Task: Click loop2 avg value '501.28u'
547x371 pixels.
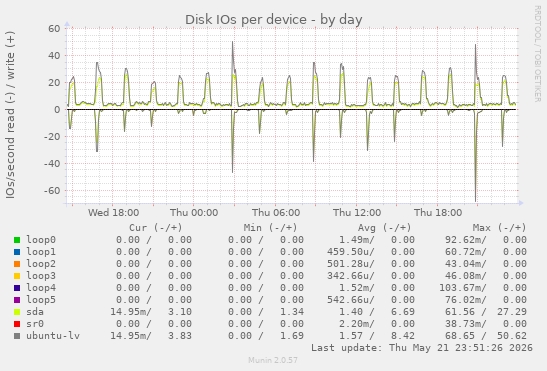Action: coord(351,264)
